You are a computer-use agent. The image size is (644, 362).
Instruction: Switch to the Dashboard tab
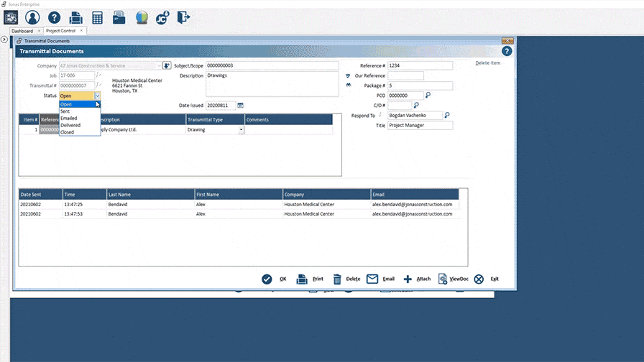click(22, 31)
